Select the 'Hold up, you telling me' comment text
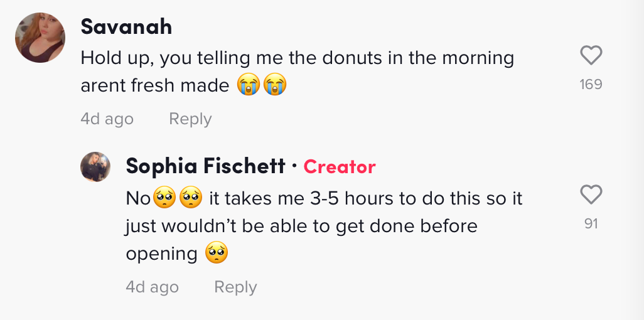 (298, 71)
